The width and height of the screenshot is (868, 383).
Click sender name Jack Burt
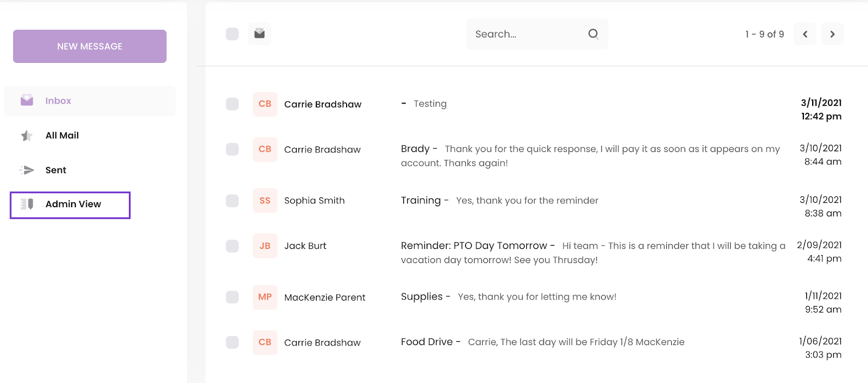point(305,246)
